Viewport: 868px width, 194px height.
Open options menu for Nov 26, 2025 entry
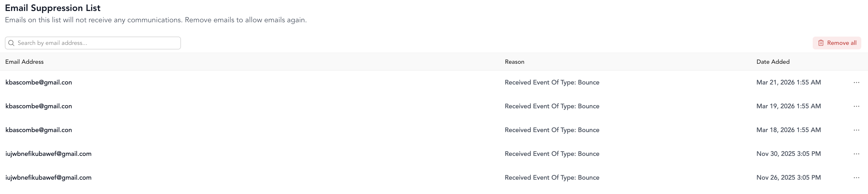click(x=856, y=178)
